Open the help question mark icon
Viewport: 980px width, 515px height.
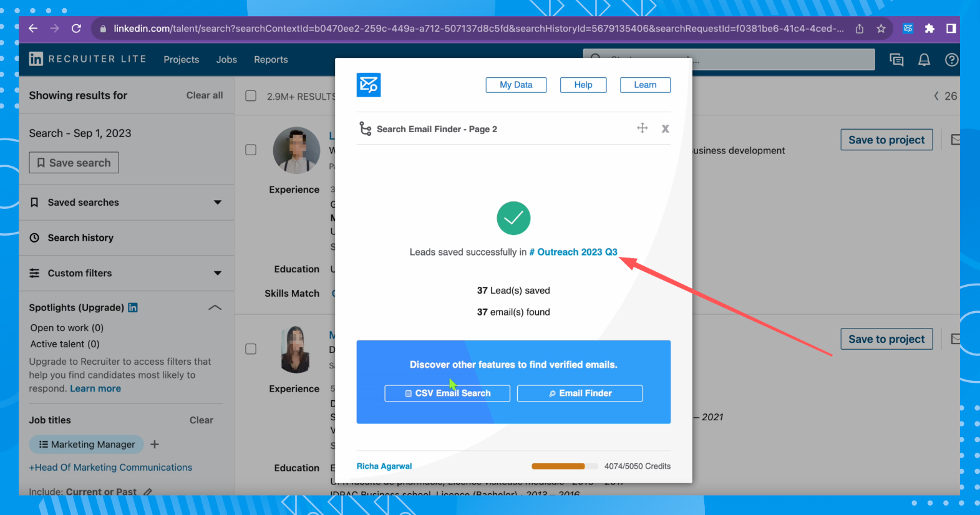(x=951, y=60)
